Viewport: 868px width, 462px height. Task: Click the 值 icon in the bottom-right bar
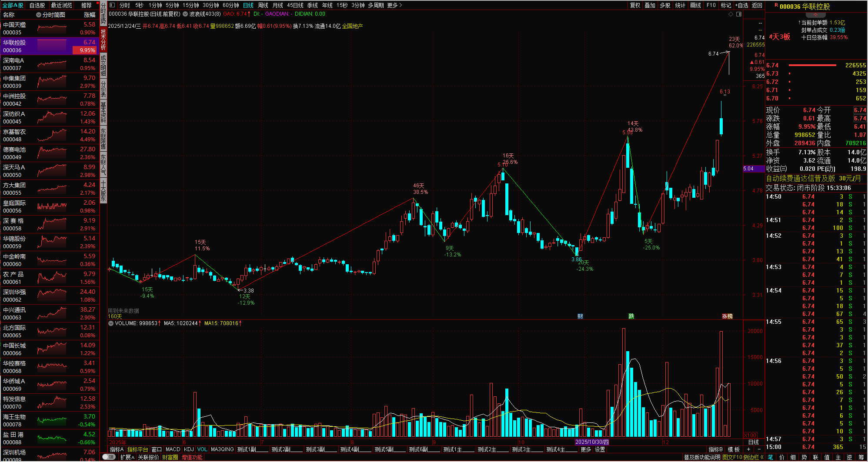827,457
